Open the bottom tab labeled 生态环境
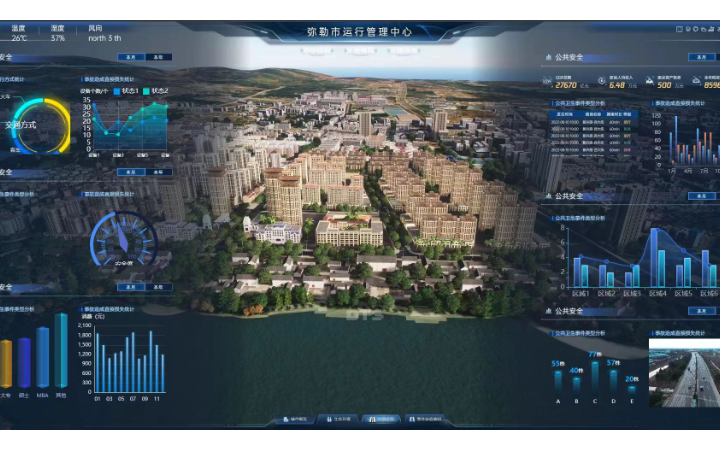 [x=339, y=419]
